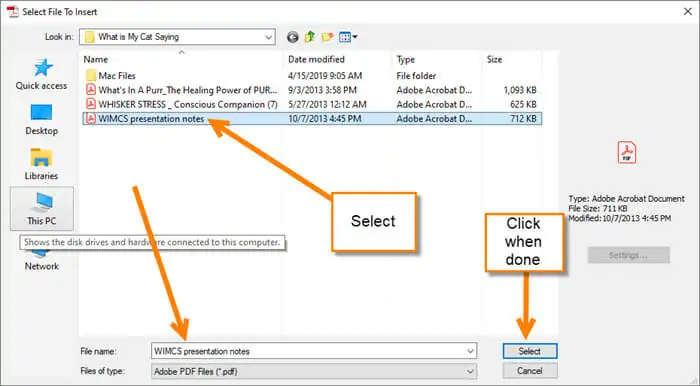Select the Mac Files folder name
This screenshot has height=386, width=700.
(117, 76)
